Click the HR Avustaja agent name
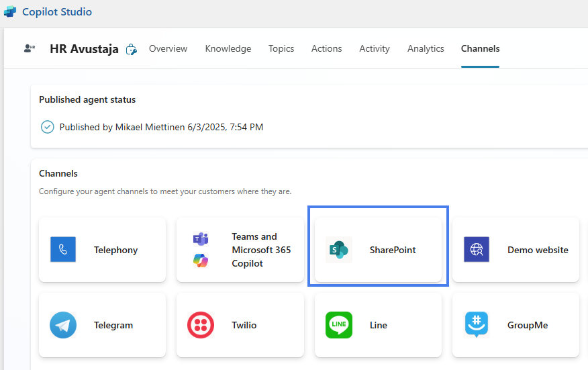 84,49
